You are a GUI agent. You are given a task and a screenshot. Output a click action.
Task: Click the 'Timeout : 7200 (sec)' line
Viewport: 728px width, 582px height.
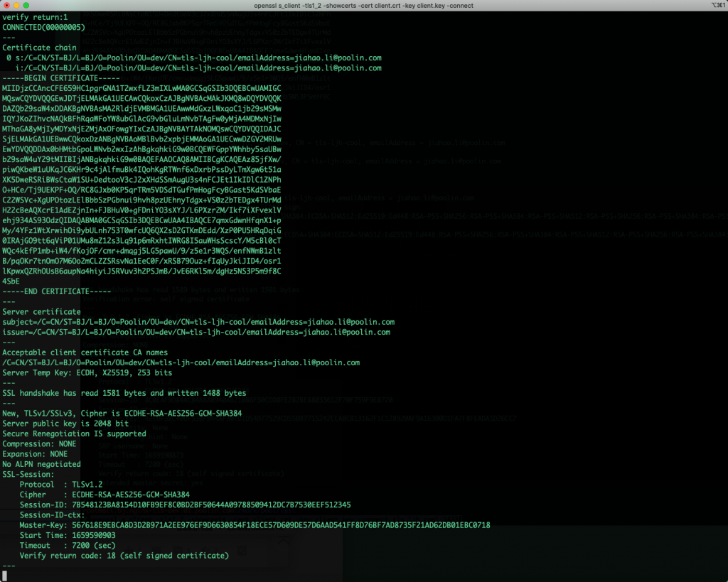coord(68,545)
